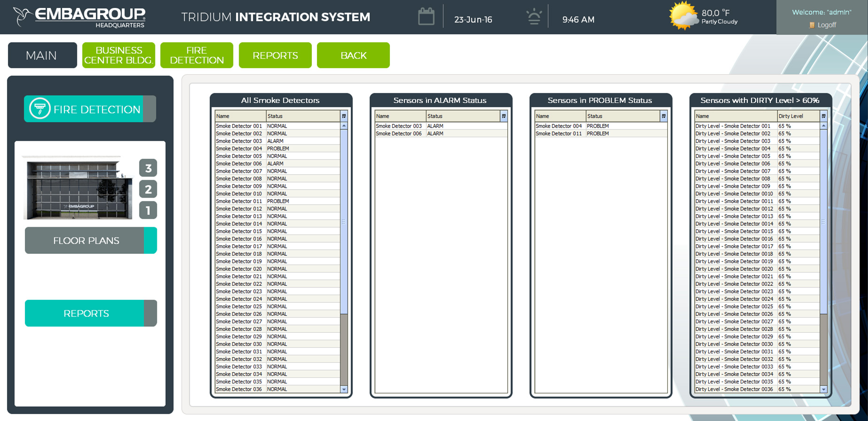Click scroll up arrow in DIRTY Level list
Screen dimensions: 868x421
[823, 126]
